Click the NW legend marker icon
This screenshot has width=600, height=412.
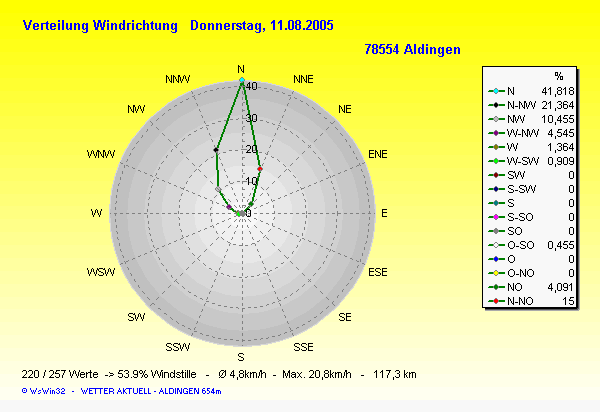click(x=497, y=119)
